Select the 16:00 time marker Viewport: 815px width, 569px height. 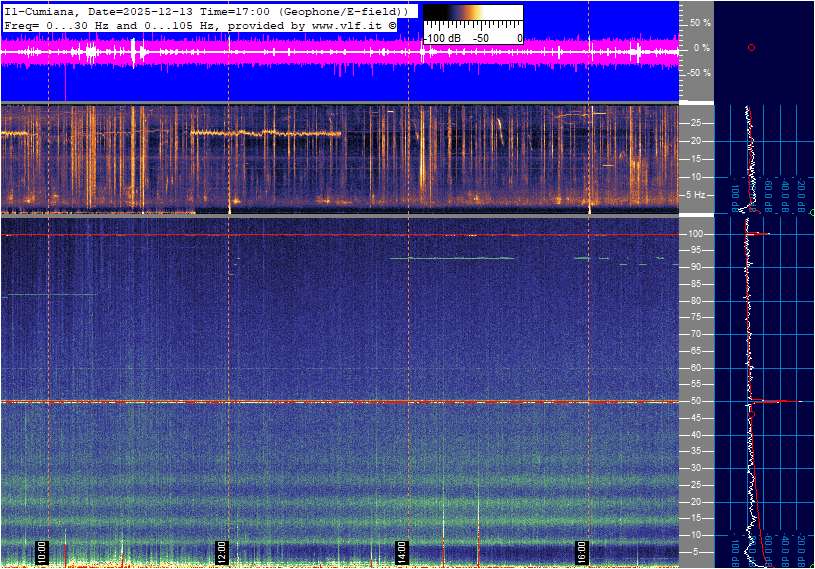pos(581,551)
